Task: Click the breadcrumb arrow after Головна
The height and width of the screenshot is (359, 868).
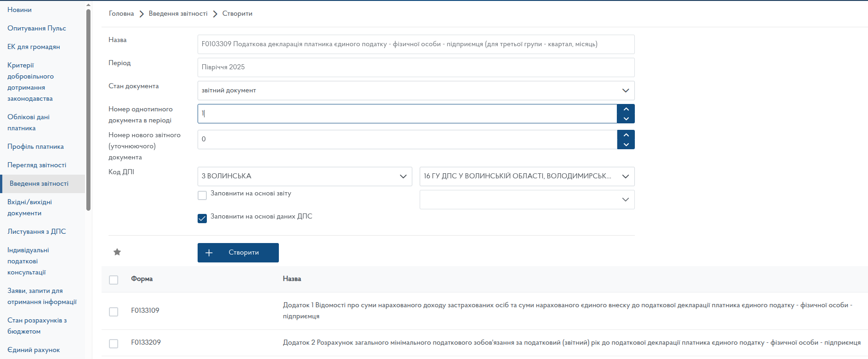Action: click(x=141, y=14)
